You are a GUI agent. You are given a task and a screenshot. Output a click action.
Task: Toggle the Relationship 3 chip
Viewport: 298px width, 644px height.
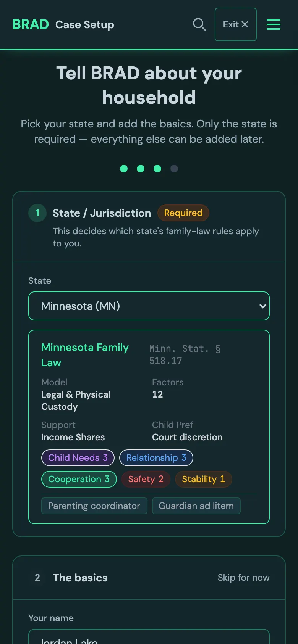point(156,458)
